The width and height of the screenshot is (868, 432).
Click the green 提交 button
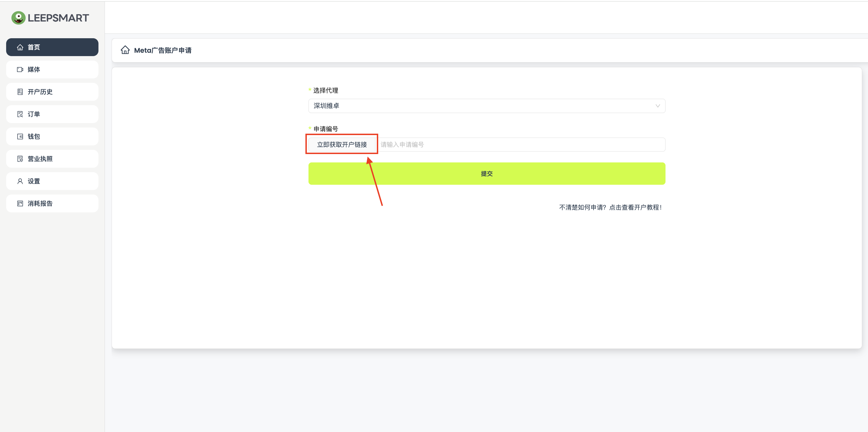click(486, 174)
